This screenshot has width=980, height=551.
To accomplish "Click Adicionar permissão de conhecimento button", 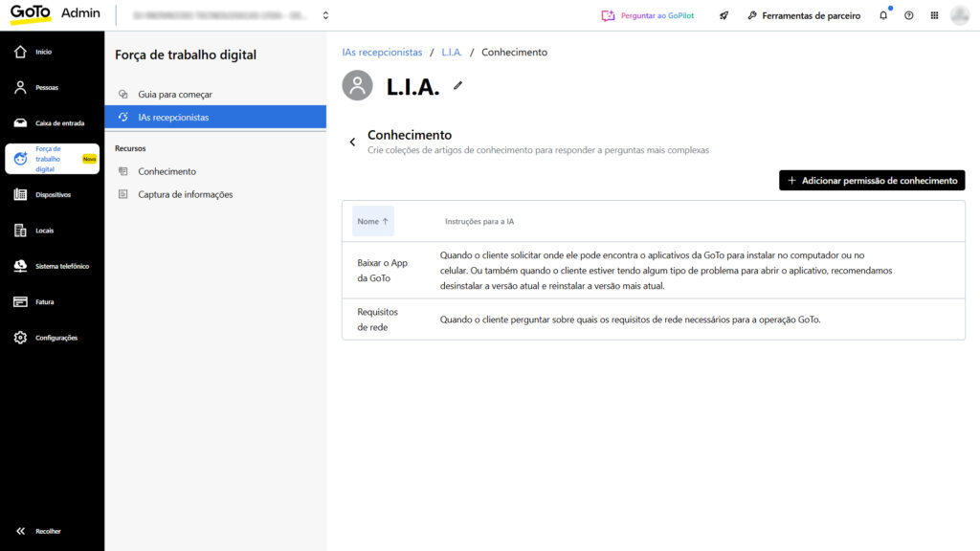I will 871,180.
